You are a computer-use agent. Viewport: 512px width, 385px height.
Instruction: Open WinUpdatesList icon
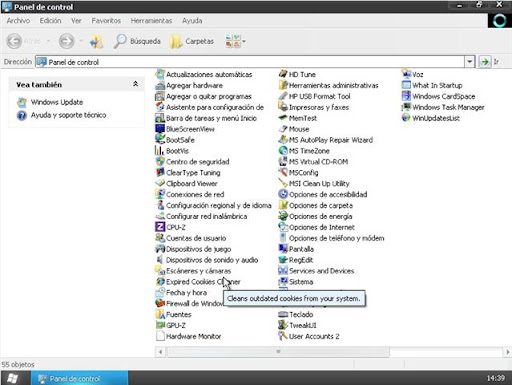406,118
